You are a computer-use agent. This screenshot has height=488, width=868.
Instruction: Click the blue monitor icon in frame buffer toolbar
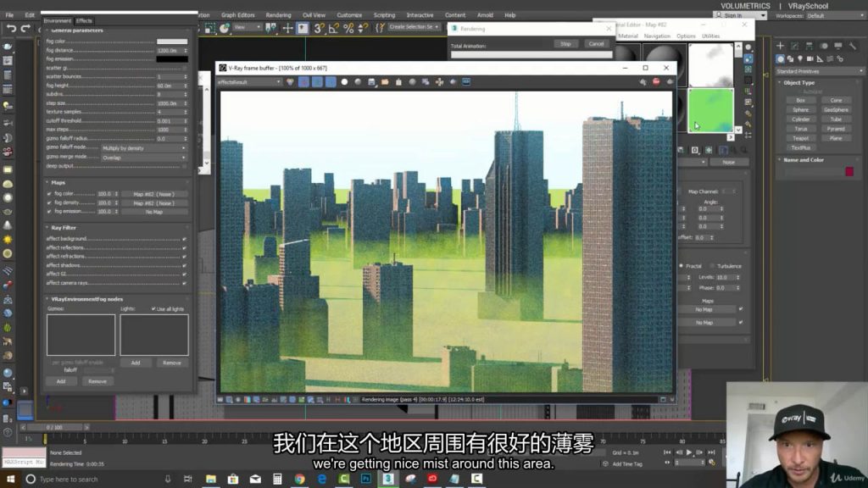pos(466,82)
